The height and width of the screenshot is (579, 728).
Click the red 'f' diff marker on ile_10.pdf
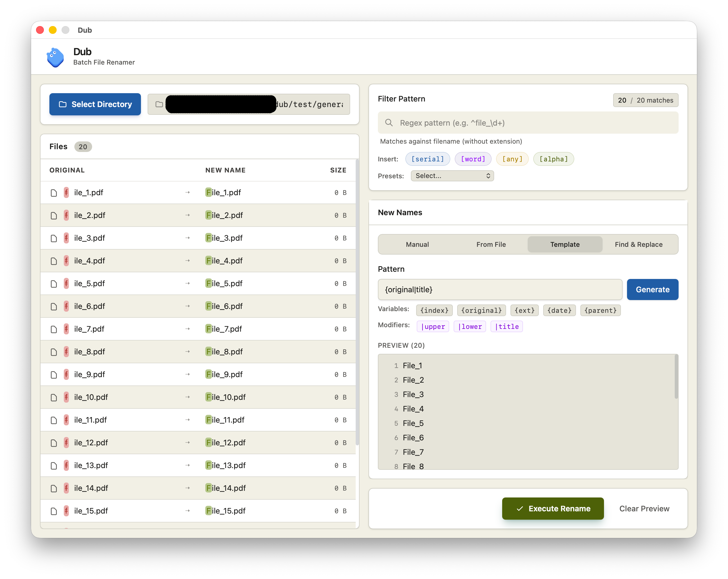click(x=66, y=397)
